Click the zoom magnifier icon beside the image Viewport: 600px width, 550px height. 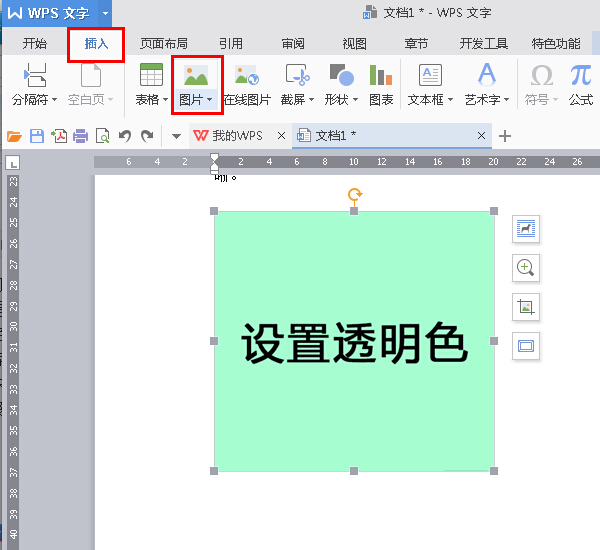tap(526, 267)
